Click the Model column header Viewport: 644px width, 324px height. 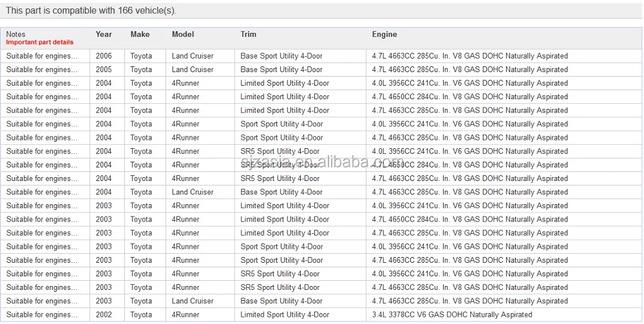click(183, 34)
